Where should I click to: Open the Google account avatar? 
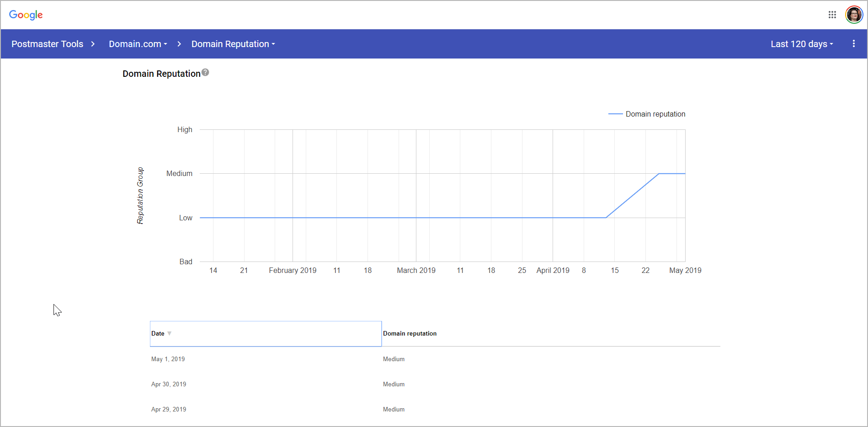pyautogui.click(x=854, y=15)
